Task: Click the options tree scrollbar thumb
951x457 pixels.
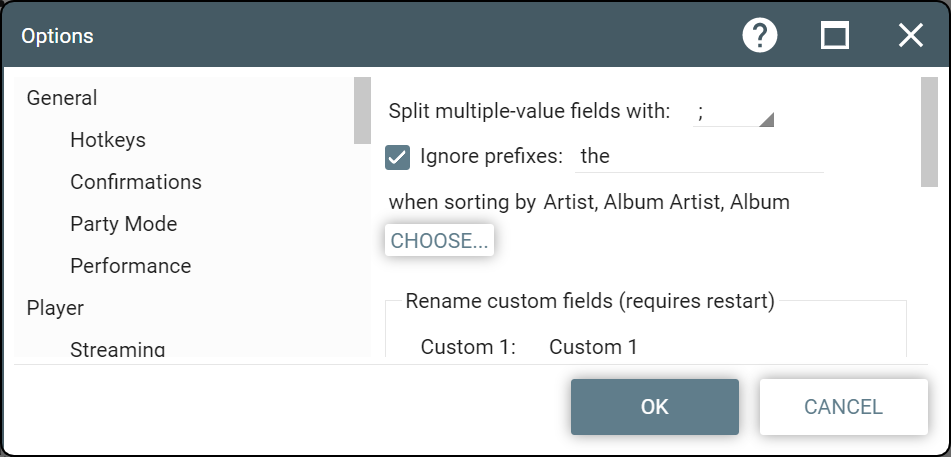Action: [x=363, y=110]
